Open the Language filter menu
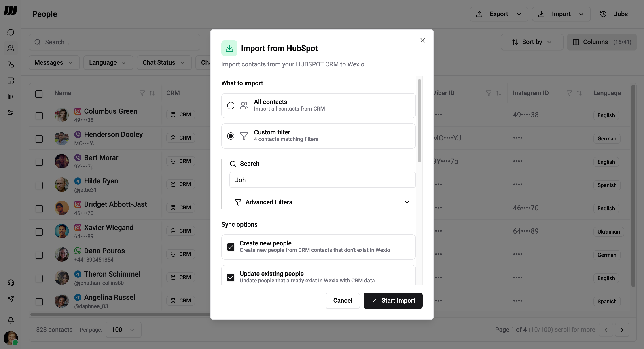 click(x=108, y=62)
